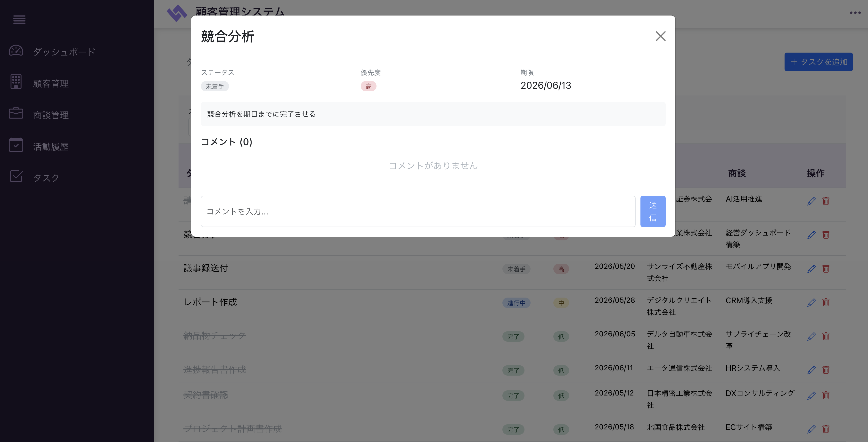Screen dimensions: 868x442
Task: Click the dialog title 競合分析
Action: pyautogui.click(x=228, y=36)
